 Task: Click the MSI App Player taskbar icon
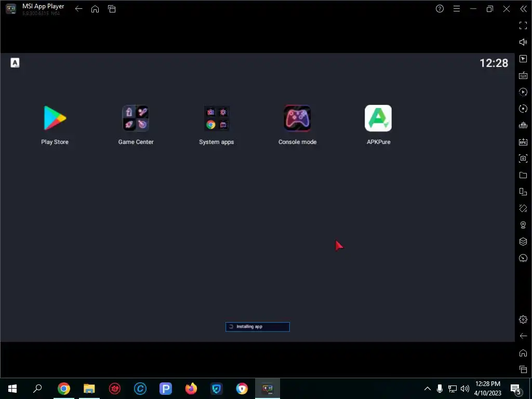[268, 389]
